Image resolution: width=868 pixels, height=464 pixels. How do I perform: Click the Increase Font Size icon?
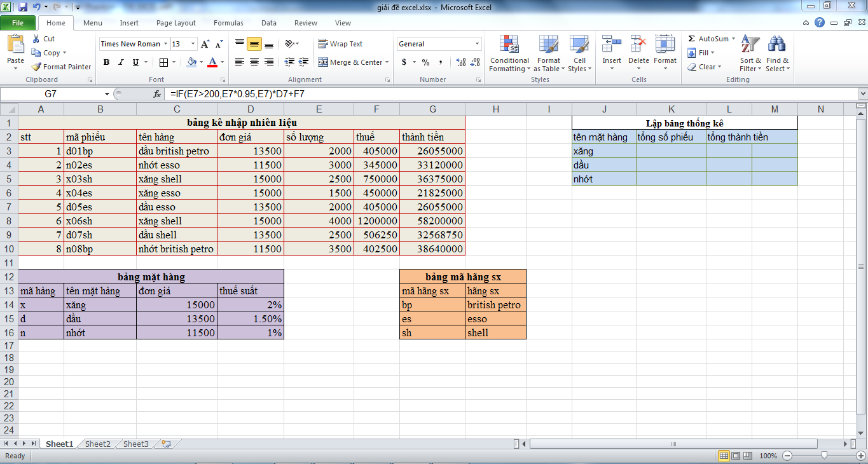point(205,44)
